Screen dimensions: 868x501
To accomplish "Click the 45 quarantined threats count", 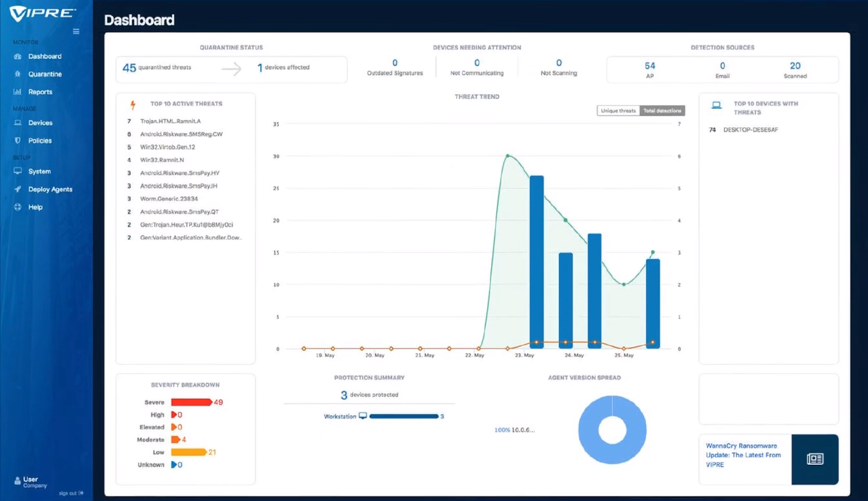I will point(129,68).
